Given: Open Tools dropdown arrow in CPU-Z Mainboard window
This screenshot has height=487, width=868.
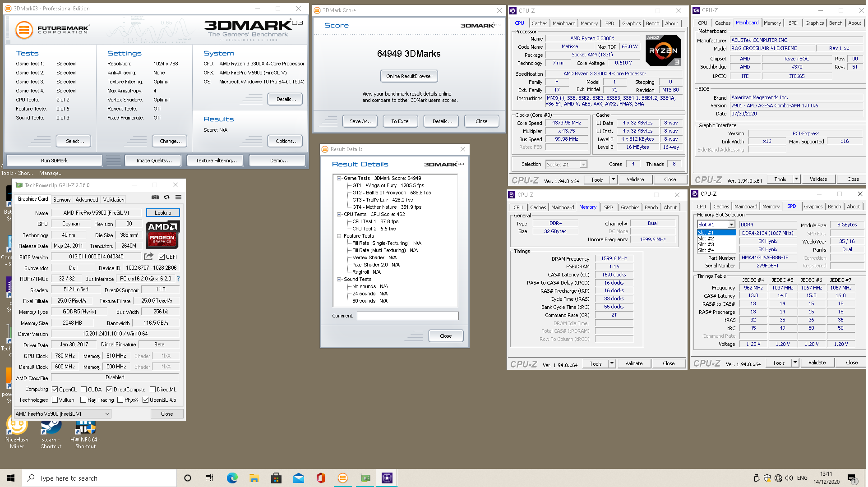Looking at the screenshot, I should pos(796,179).
